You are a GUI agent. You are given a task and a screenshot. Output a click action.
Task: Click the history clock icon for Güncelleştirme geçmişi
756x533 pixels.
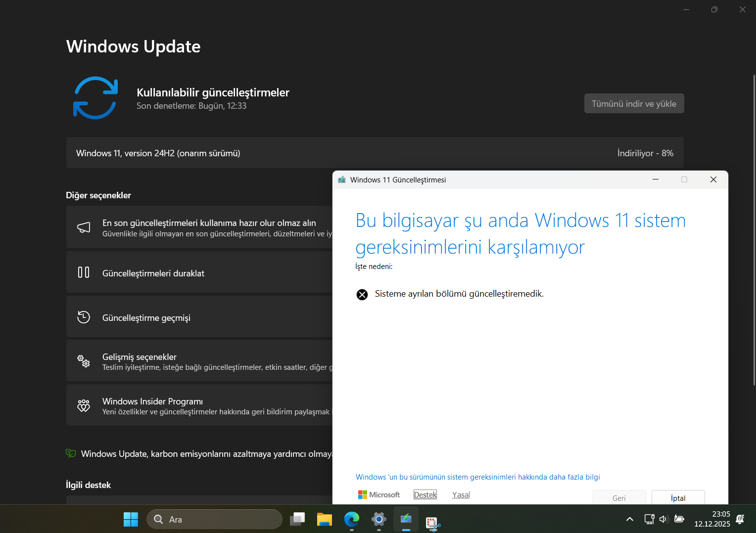[84, 317]
